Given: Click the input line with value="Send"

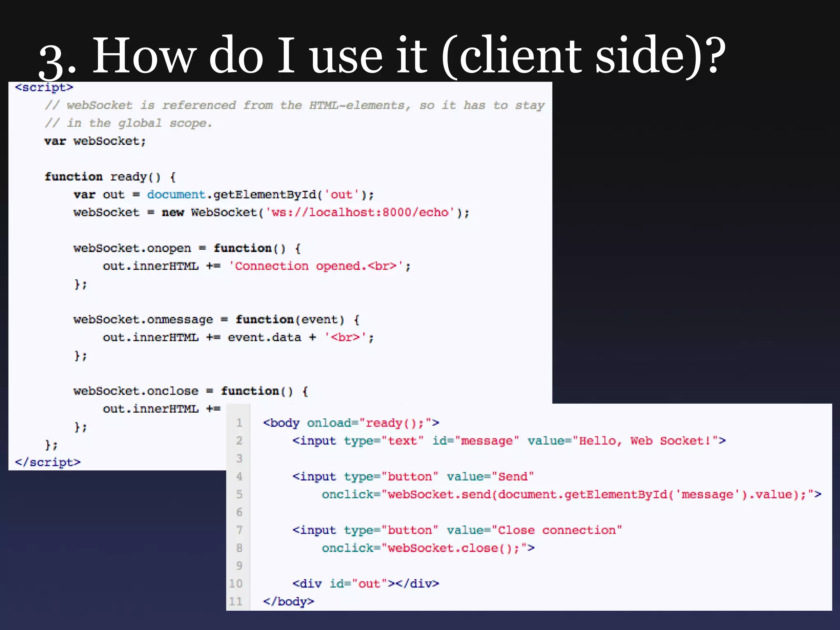Looking at the screenshot, I should tap(413, 477).
